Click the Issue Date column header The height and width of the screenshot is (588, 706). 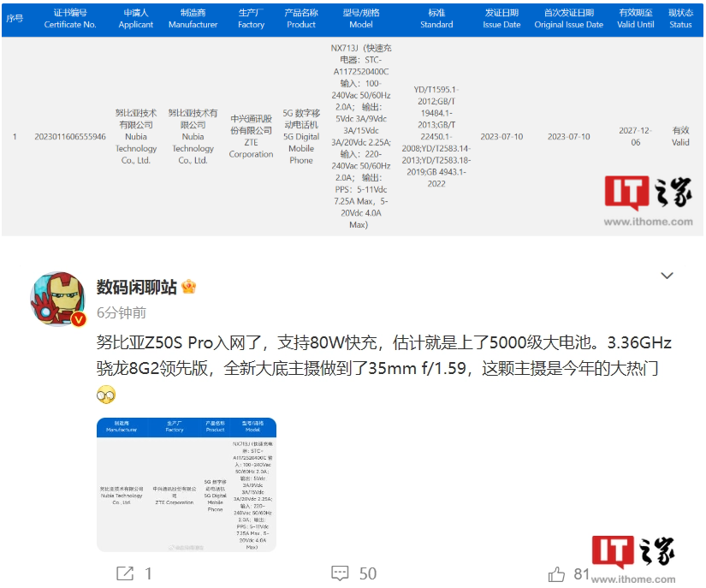click(x=501, y=19)
